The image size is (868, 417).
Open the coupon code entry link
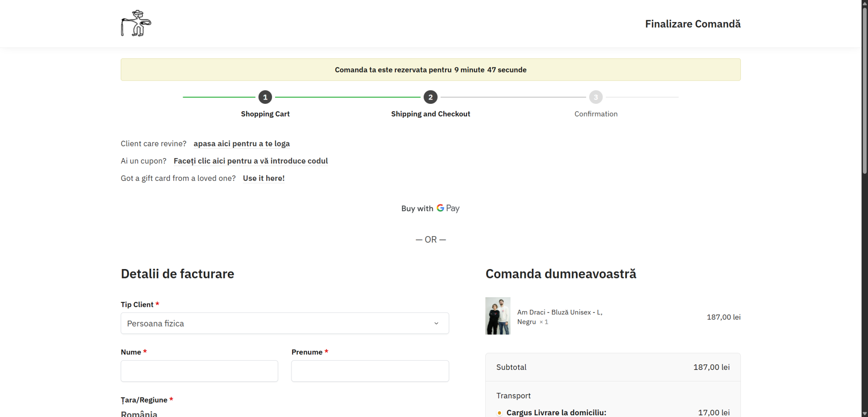pos(250,161)
